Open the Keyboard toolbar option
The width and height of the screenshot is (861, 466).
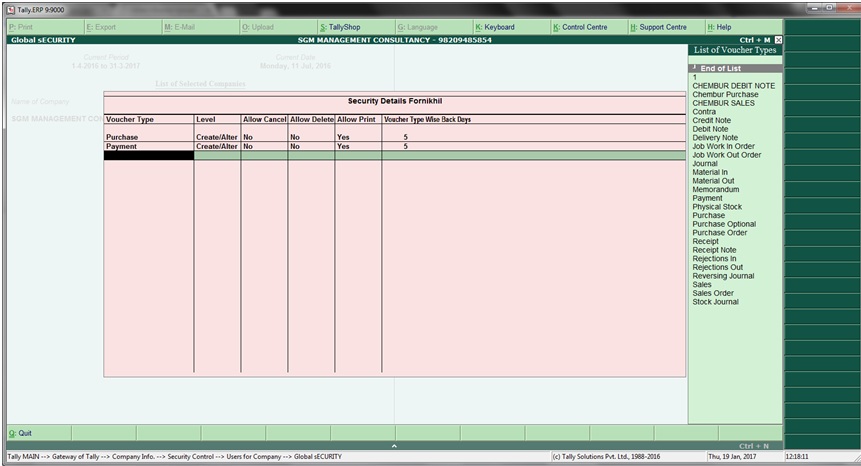coord(498,27)
